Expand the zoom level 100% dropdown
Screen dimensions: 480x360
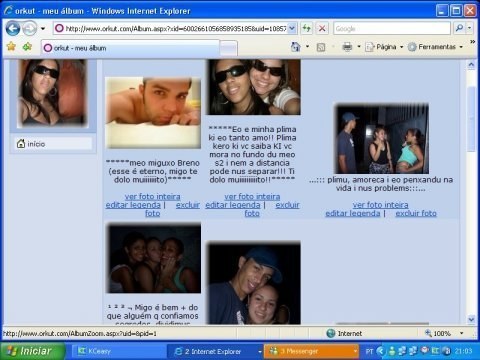(462, 333)
